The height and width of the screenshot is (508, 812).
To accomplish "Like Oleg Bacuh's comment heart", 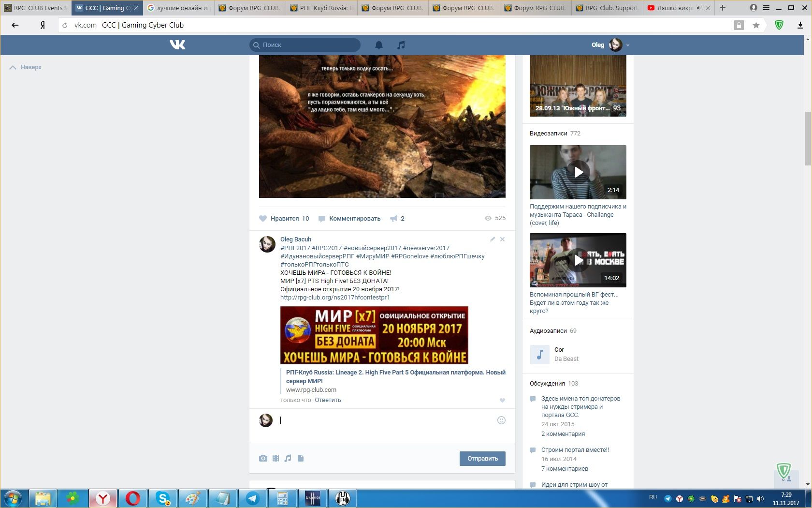I will 502,400.
